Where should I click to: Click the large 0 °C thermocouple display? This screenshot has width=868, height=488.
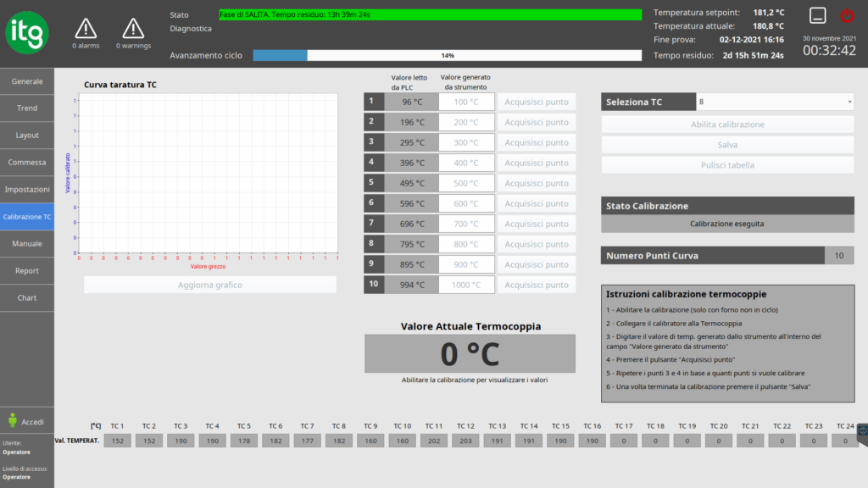470,353
